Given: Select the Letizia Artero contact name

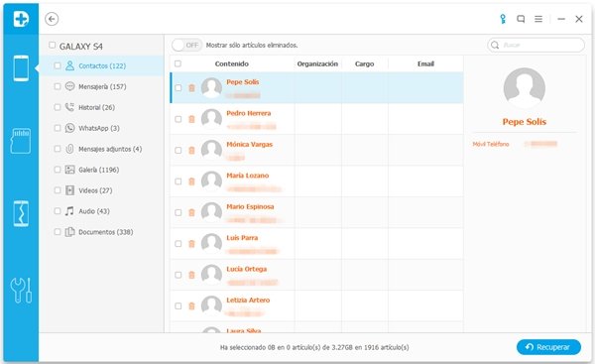Looking at the screenshot, I should tap(248, 300).
